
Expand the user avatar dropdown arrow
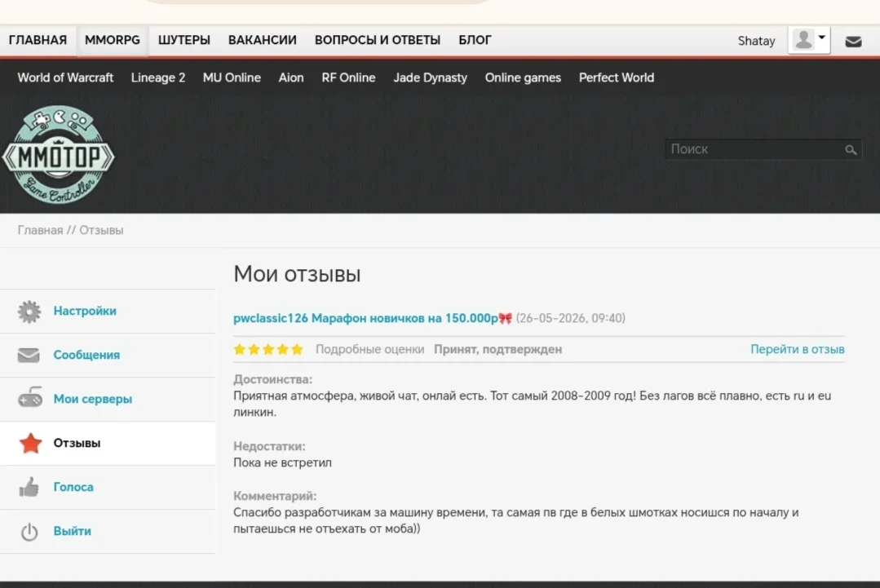pos(821,38)
